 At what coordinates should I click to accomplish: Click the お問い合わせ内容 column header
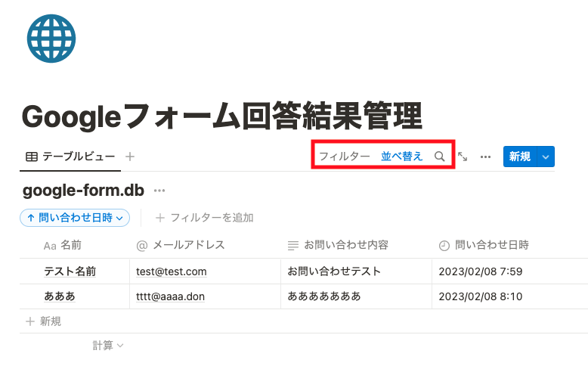(338, 246)
